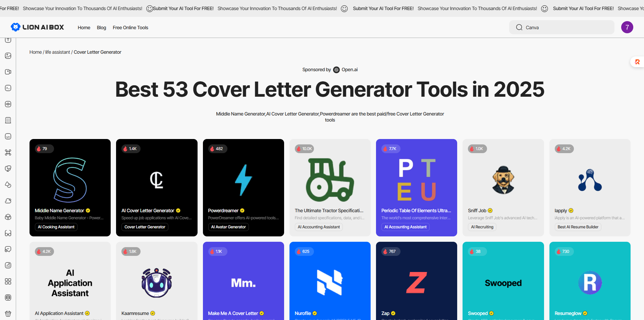Click the Open.ai sponsor link

click(349, 70)
